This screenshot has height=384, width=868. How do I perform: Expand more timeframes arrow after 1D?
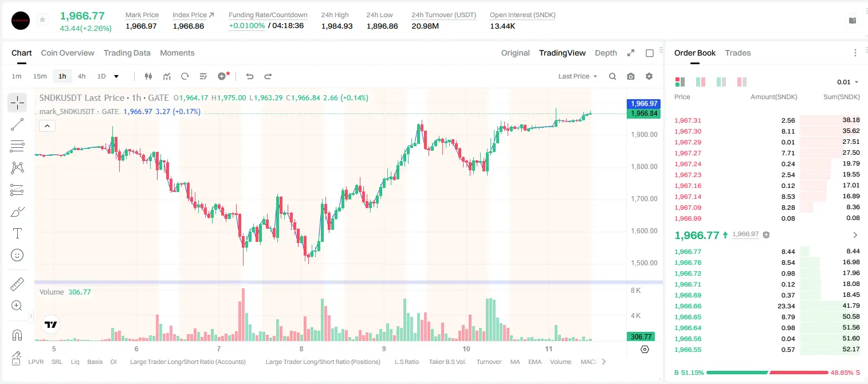pyautogui.click(x=116, y=76)
